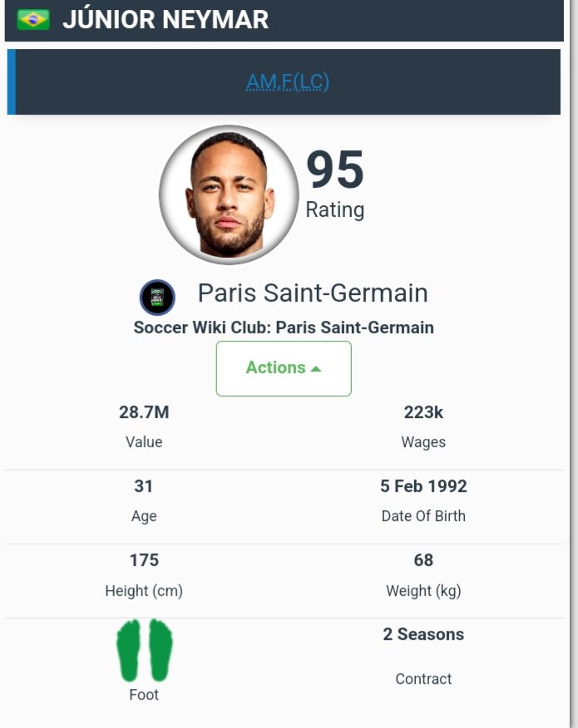The width and height of the screenshot is (578, 728).
Task: Select the 223k wages figure
Action: click(x=423, y=412)
